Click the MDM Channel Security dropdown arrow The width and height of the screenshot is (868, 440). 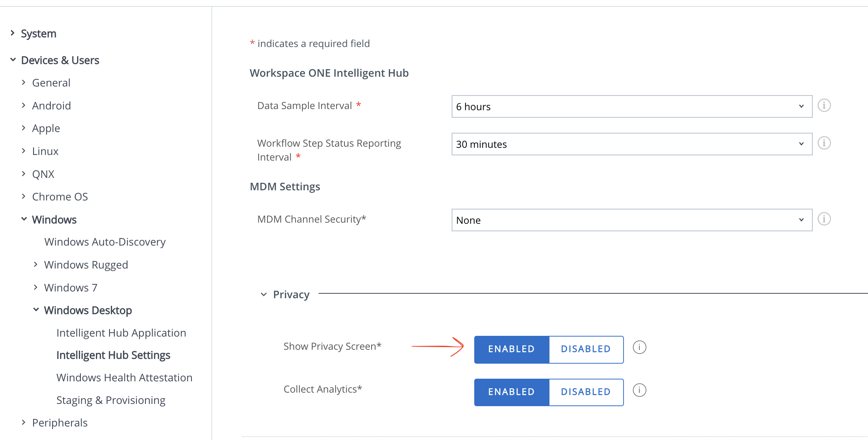801,220
